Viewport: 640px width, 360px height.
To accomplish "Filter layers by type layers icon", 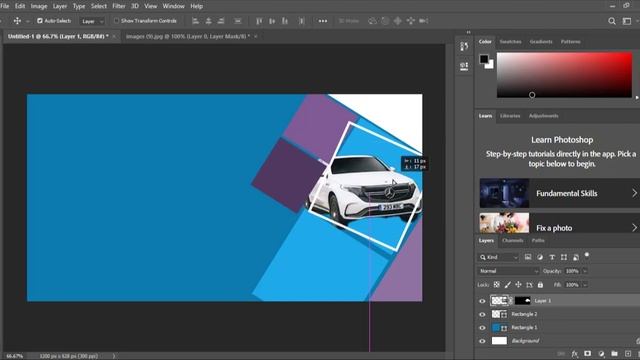I will 552,257.
